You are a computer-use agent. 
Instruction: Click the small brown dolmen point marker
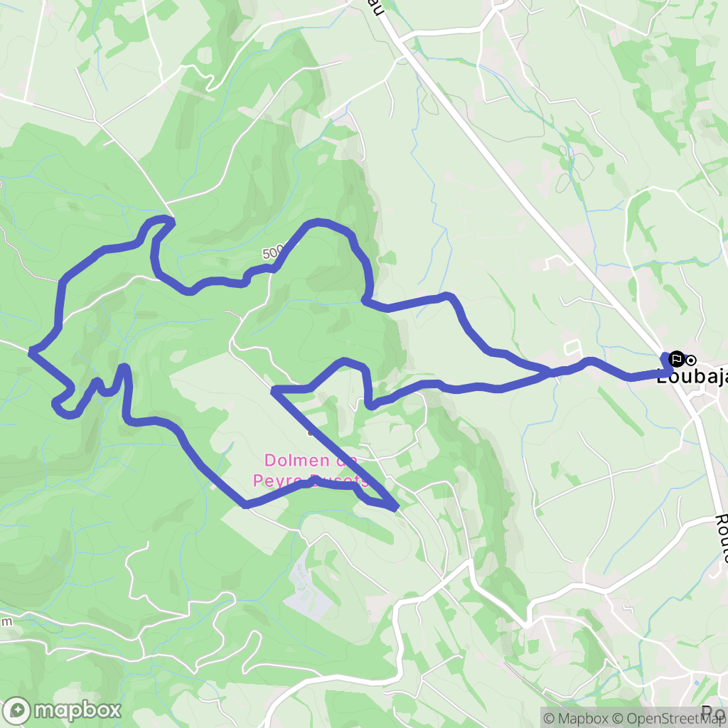(x=310, y=433)
